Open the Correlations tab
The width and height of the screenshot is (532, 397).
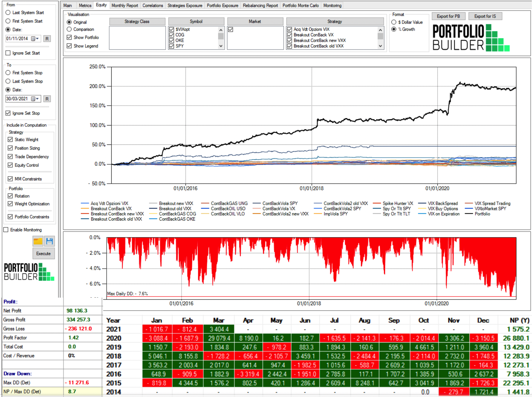click(153, 5)
